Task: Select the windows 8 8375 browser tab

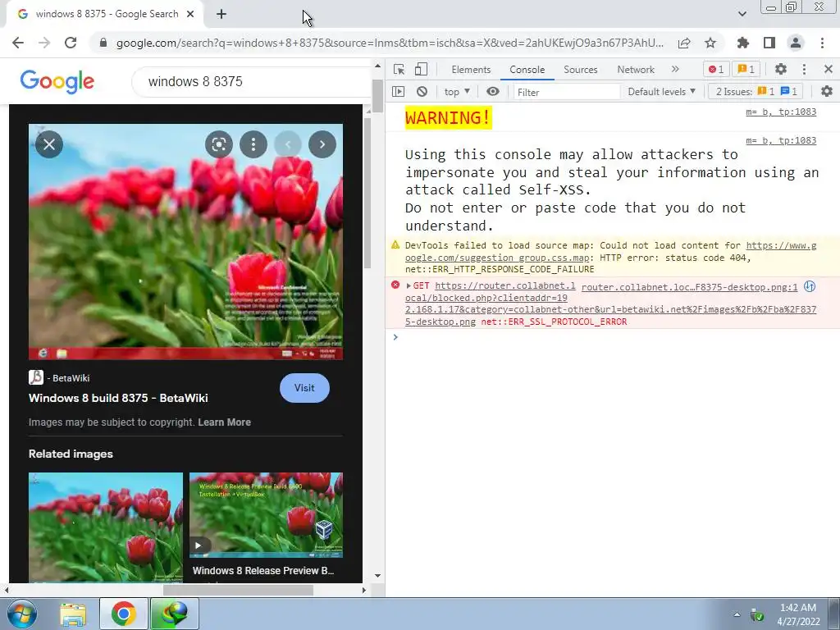Action: click(x=104, y=15)
